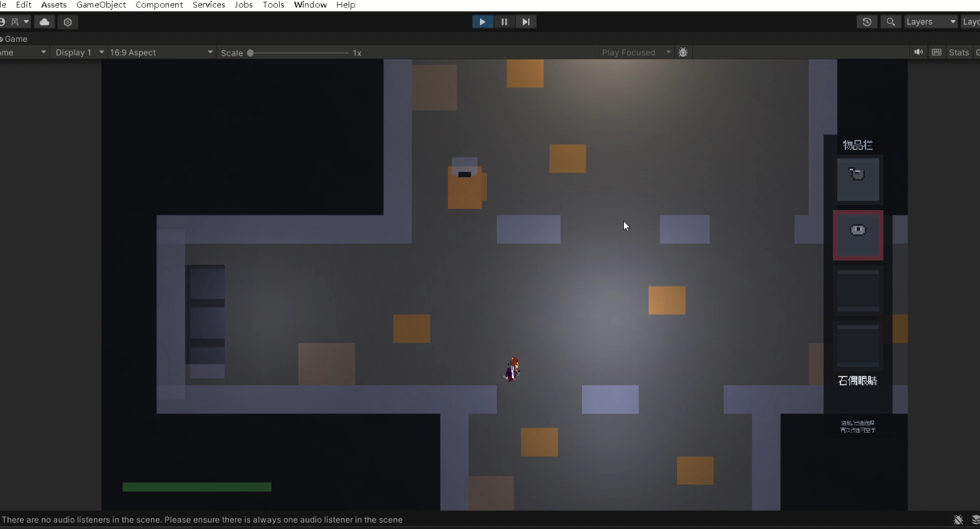Click the cloud services icon

(44, 22)
